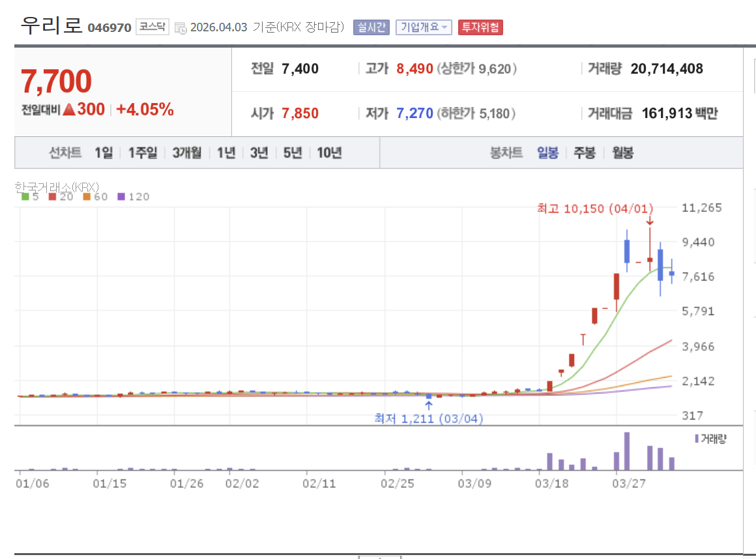Click the calendar clock icon beside the date

181,28
